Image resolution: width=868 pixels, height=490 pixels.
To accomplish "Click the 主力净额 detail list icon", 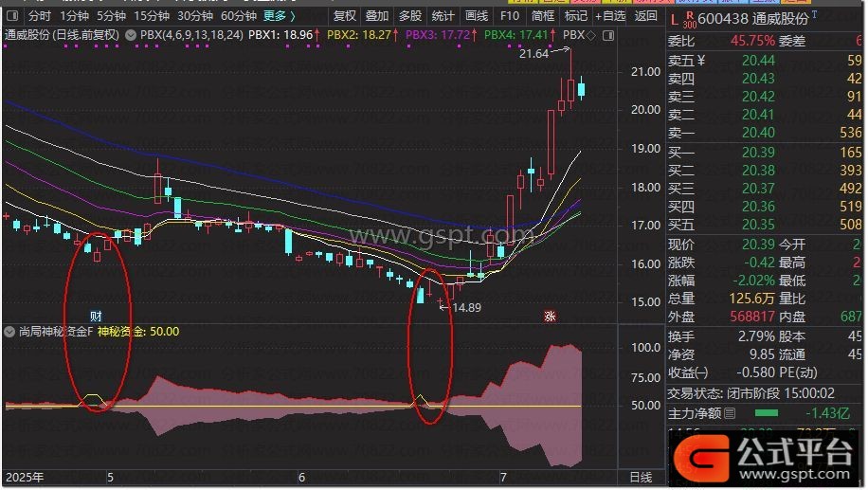I will pos(730,413).
